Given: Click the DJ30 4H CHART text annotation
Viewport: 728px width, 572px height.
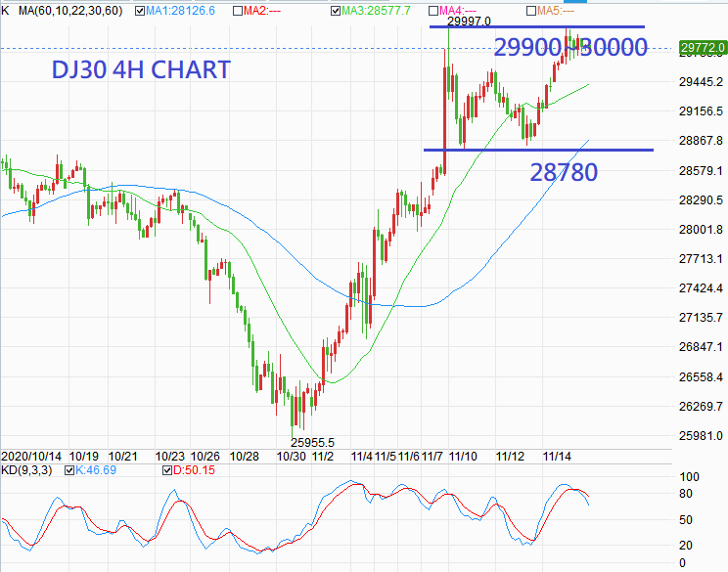Looking at the screenshot, I should coord(140,70).
